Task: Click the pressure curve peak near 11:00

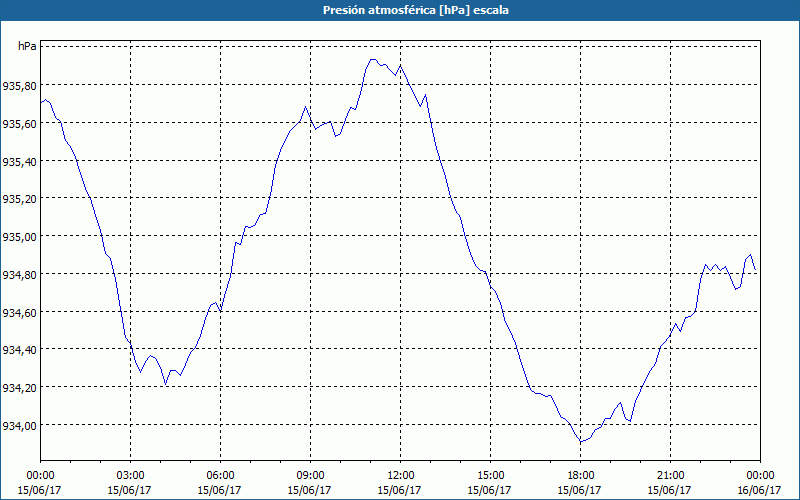Action: click(372, 59)
